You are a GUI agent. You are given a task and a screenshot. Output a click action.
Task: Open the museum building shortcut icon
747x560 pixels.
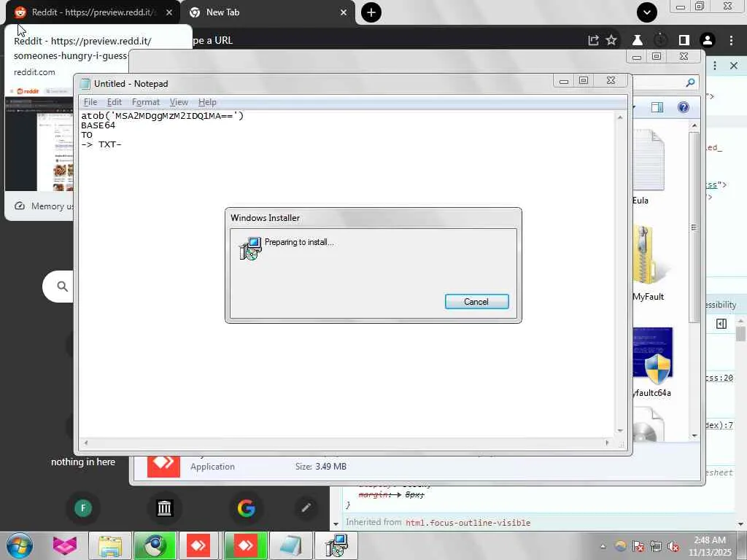164,508
